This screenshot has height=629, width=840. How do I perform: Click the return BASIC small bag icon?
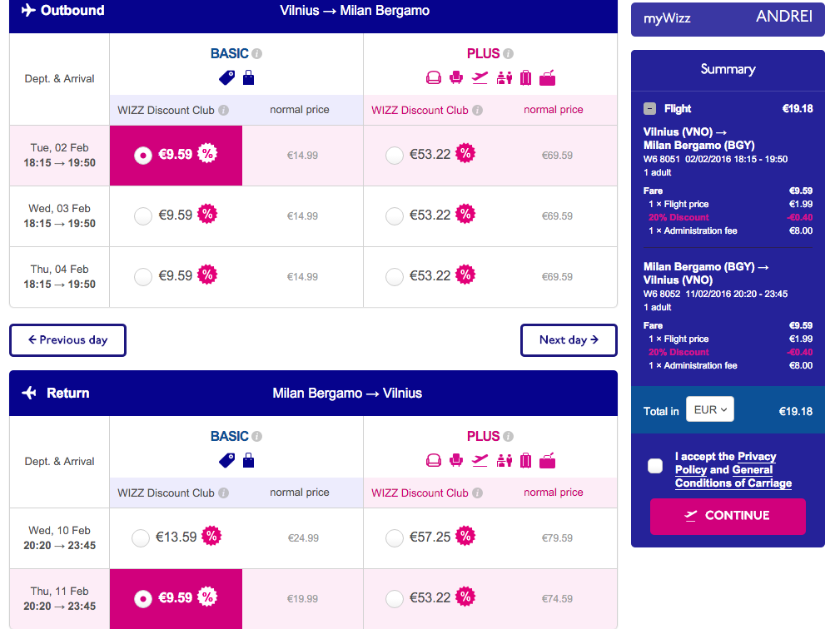[248, 461]
